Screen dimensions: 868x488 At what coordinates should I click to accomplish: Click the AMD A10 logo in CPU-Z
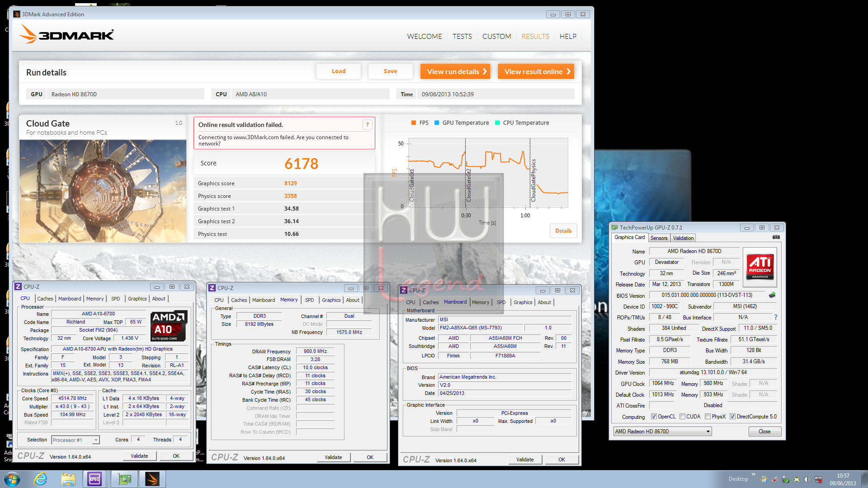tap(169, 326)
